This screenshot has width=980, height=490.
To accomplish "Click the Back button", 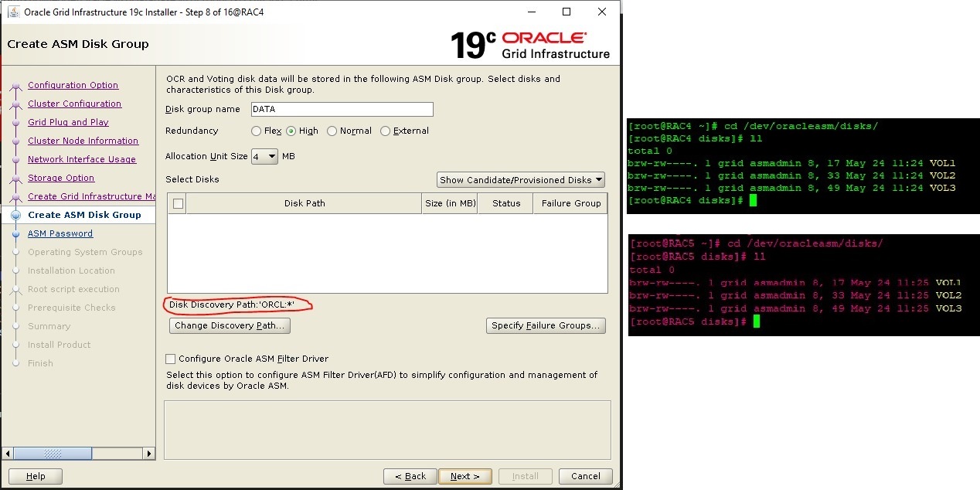I will pyautogui.click(x=410, y=476).
